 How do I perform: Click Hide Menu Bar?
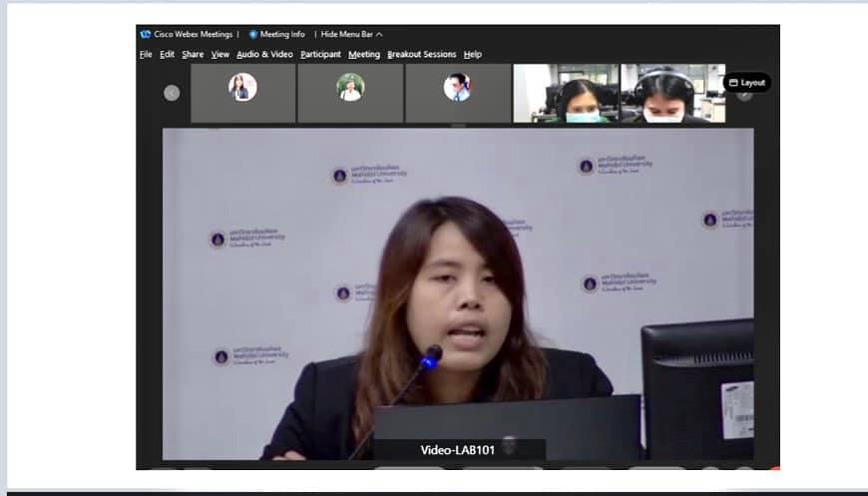[x=346, y=34]
